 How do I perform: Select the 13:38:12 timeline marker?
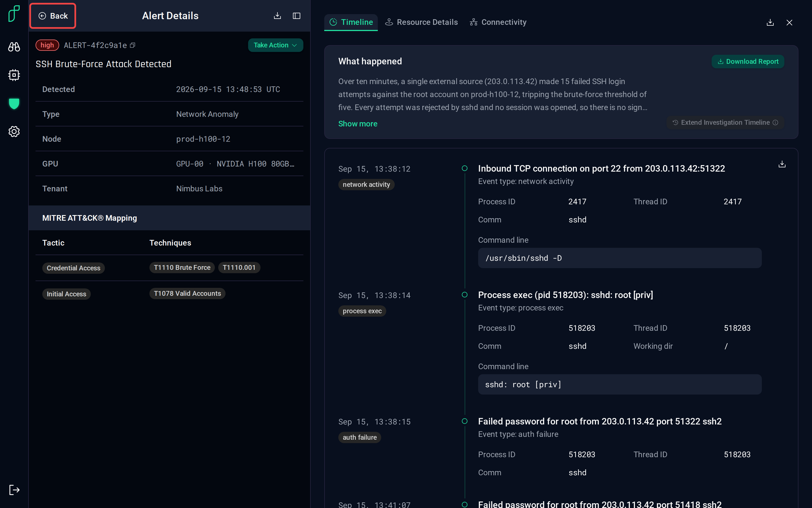465,168
